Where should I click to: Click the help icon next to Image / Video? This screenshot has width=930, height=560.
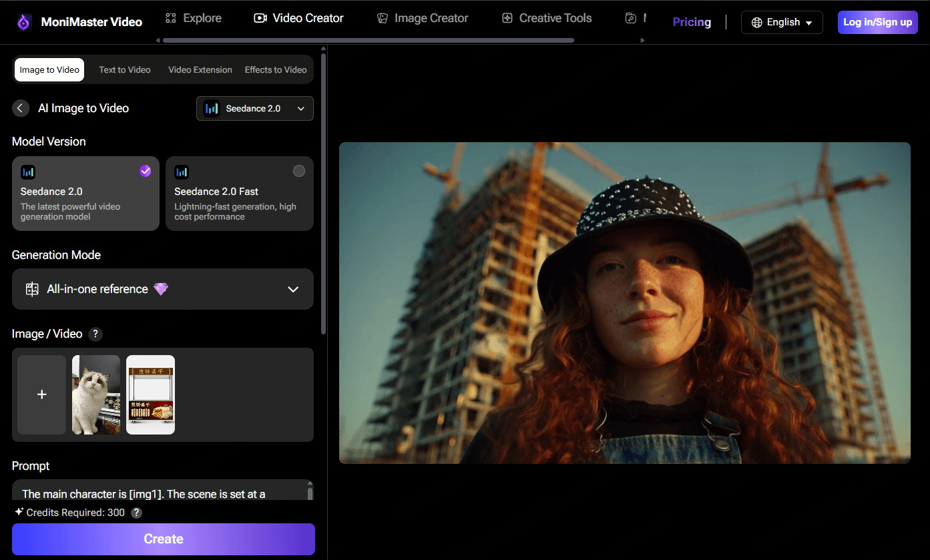[x=95, y=334]
